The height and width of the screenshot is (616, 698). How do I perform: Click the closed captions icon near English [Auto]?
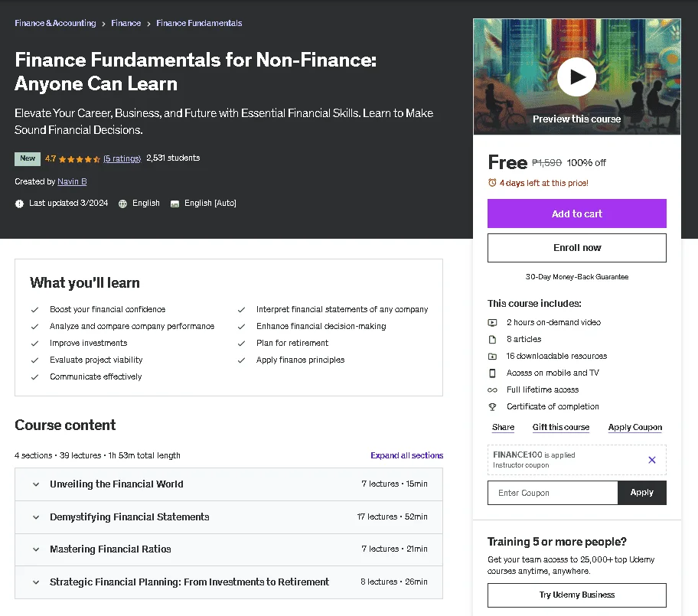pos(175,204)
